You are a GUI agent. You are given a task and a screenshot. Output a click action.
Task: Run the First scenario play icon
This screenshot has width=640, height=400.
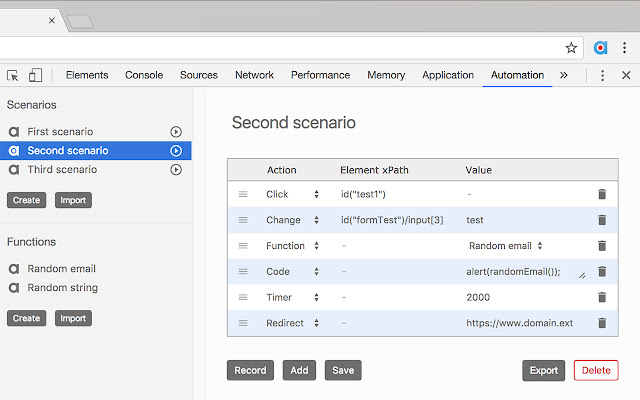pos(176,131)
